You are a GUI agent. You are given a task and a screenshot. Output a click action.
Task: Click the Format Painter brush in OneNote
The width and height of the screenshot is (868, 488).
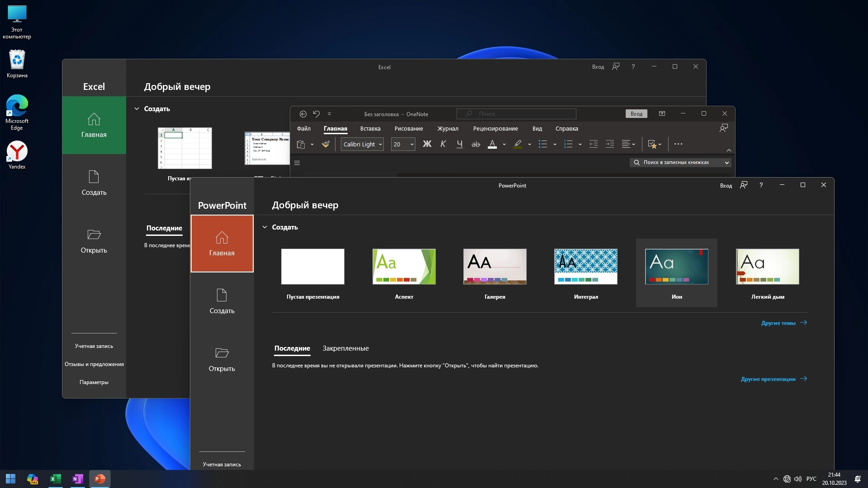click(325, 144)
